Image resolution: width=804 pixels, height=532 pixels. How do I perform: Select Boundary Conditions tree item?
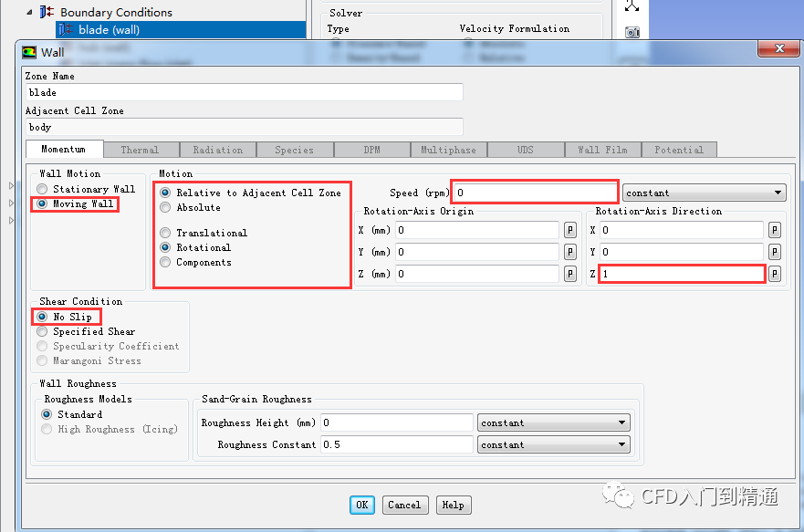[117, 12]
